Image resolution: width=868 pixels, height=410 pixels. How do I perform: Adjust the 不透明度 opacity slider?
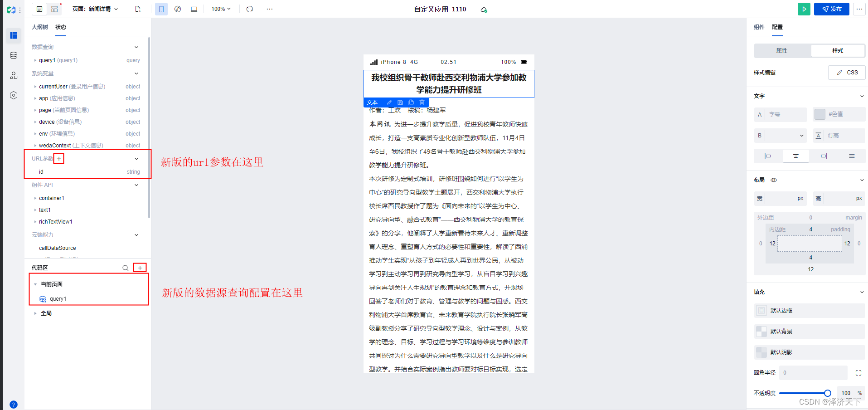pos(828,393)
